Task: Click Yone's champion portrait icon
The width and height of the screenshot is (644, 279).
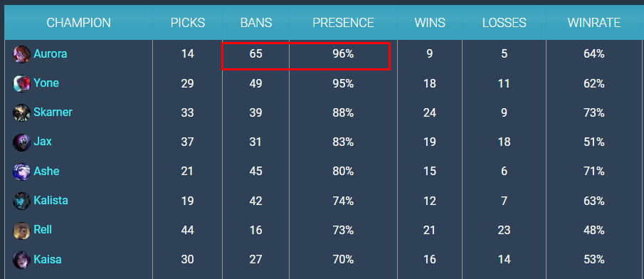Action: pyautogui.click(x=21, y=83)
